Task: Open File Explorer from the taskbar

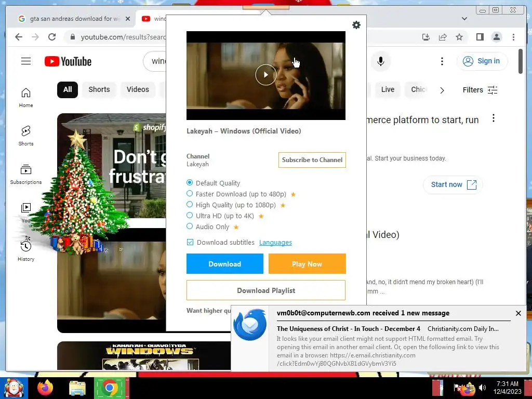Action: [x=77, y=388]
